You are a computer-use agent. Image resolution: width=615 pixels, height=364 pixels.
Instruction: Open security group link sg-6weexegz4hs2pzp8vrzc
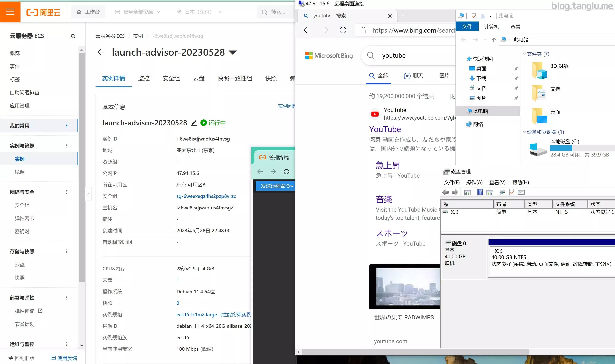(x=206, y=196)
